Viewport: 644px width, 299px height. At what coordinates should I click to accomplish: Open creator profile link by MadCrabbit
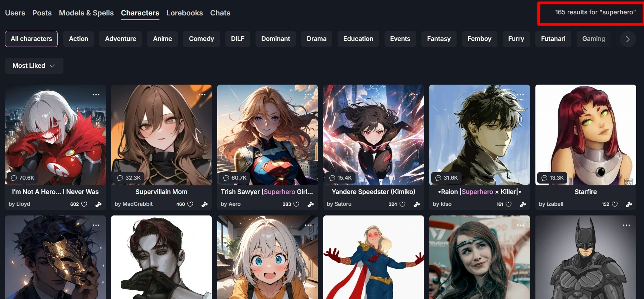tap(134, 204)
